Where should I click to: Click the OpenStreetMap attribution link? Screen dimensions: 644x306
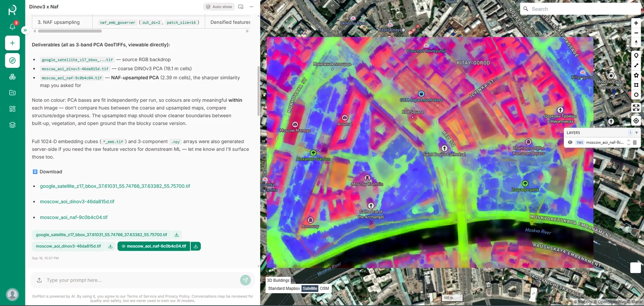coord(609,302)
